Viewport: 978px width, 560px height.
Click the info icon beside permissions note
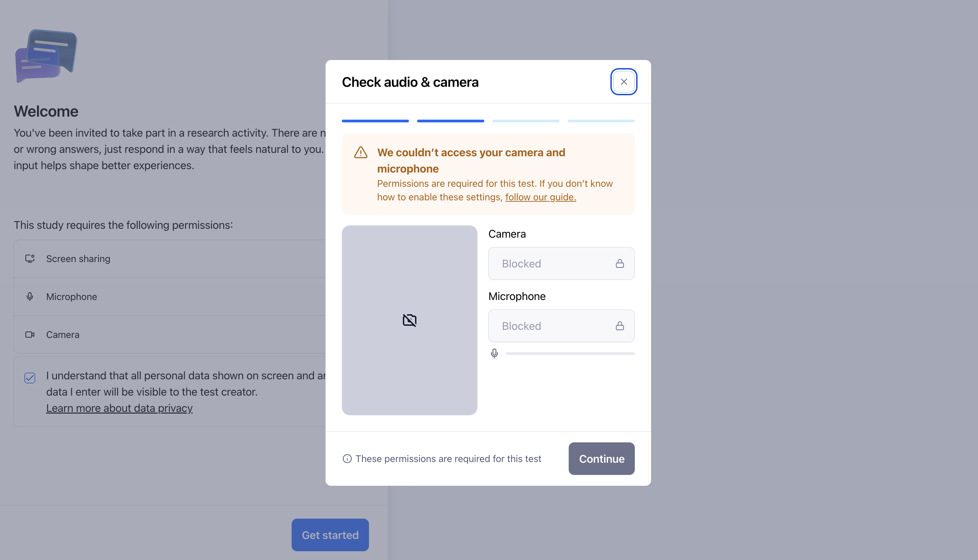(x=347, y=458)
